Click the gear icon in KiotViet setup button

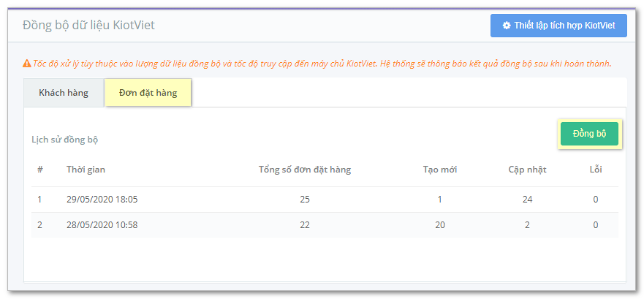click(507, 26)
